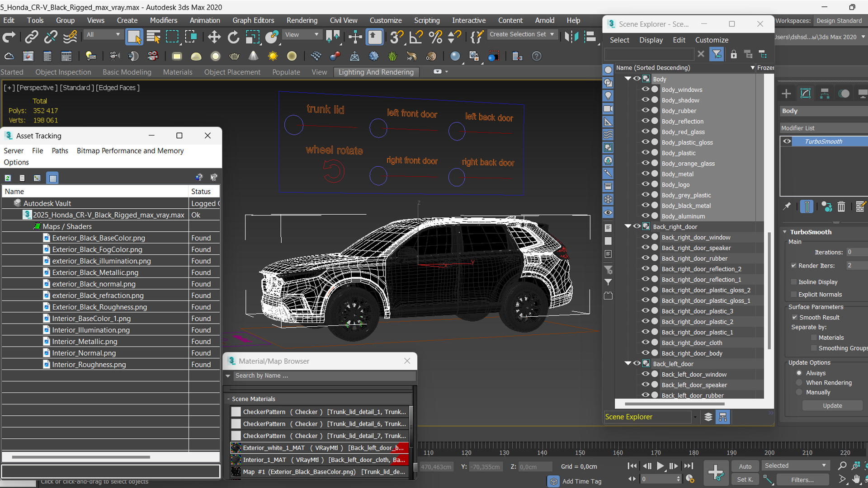Switch to Object Placement tab
The width and height of the screenshot is (868, 488).
tap(232, 72)
